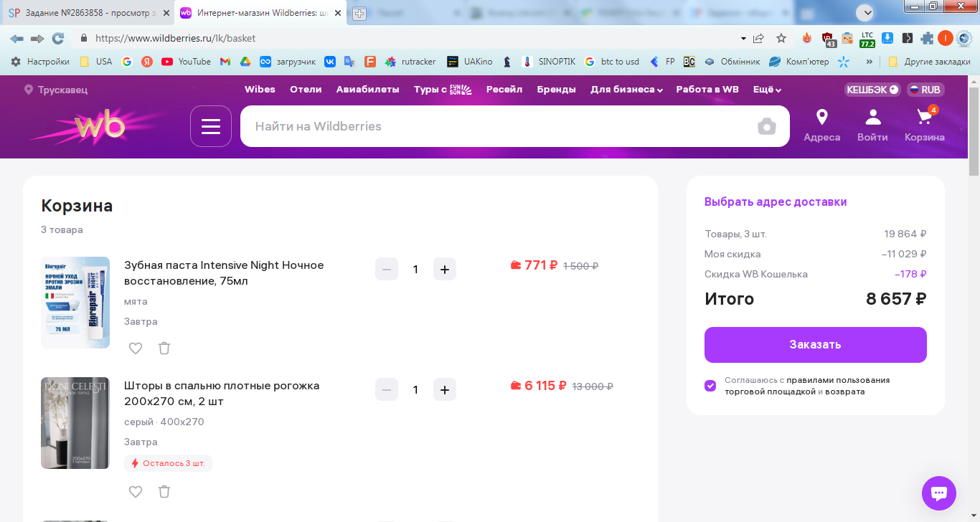980x522 pixels.
Task: Go forward in browser history
Action: tap(37, 38)
